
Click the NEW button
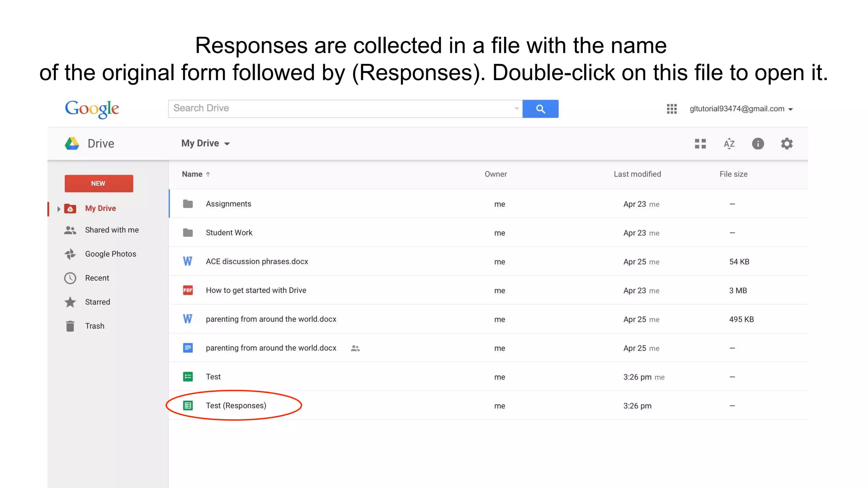coord(99,183)
